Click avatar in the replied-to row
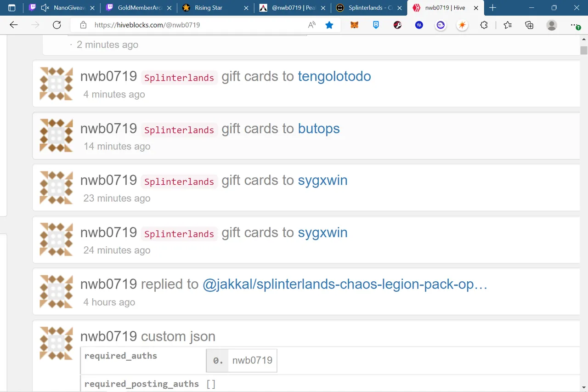588x392 pixels. [x=56, y=291]
